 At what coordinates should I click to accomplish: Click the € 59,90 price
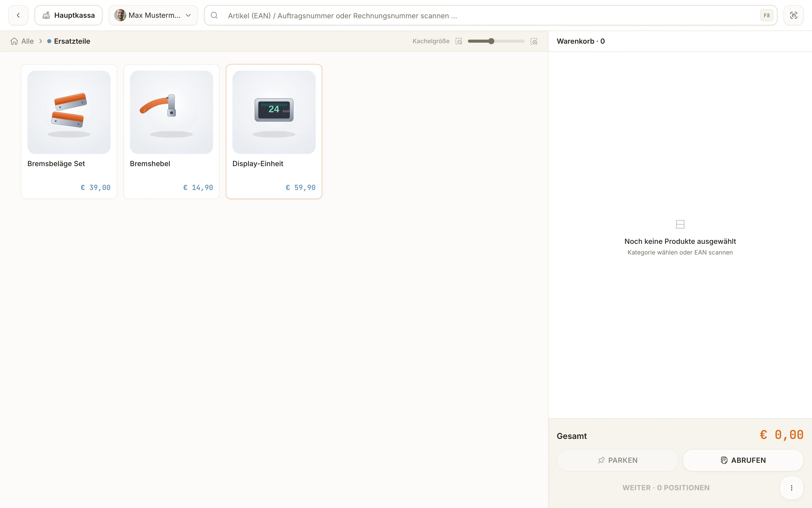[x=301, y=187]
